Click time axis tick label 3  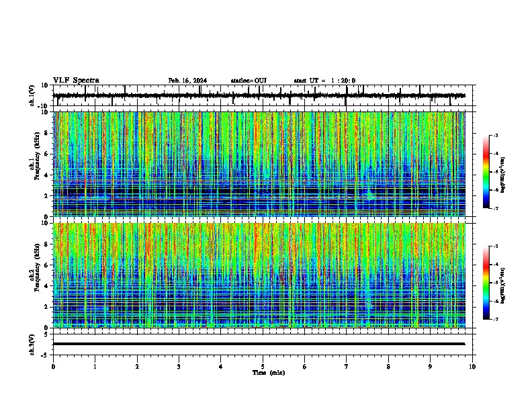179,367
